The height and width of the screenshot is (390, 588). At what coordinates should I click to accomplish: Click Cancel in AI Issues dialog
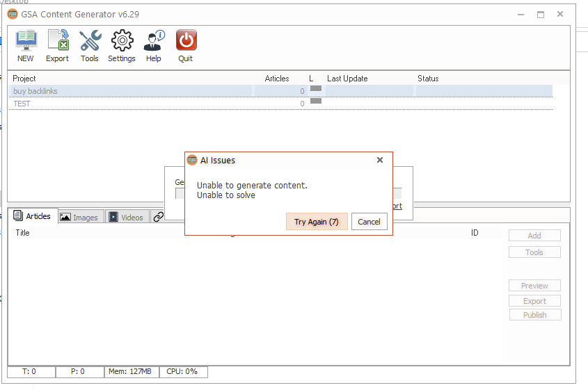(x=369, y=222)
